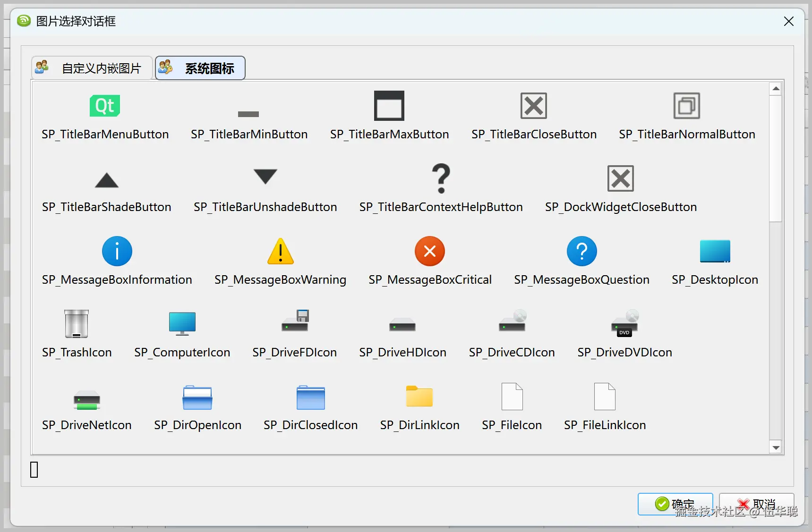The width and height of the screenshot is (812, 532).
Task: Click the vertical scrollbar thumb
Action: (x=776, y=159)
